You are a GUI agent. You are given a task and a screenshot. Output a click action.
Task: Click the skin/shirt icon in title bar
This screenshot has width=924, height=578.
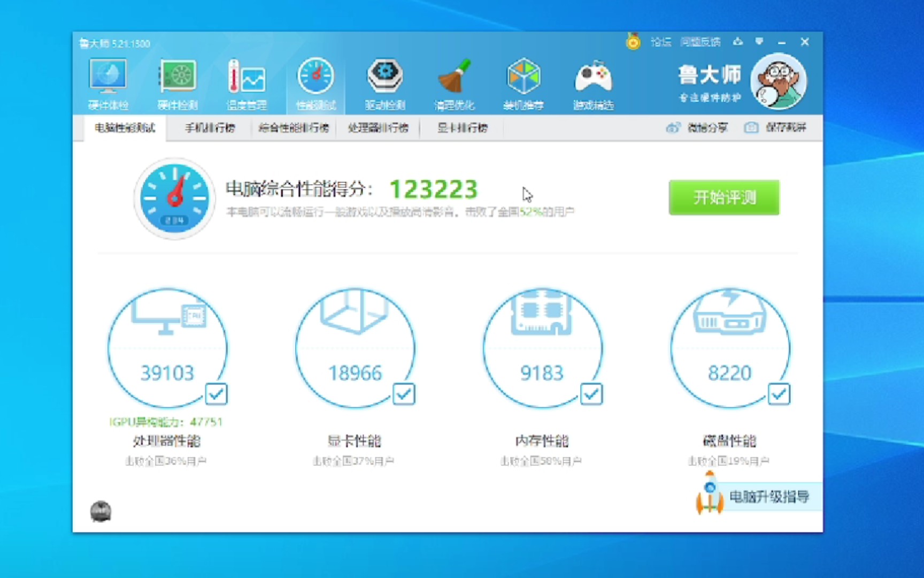point(738,42)
